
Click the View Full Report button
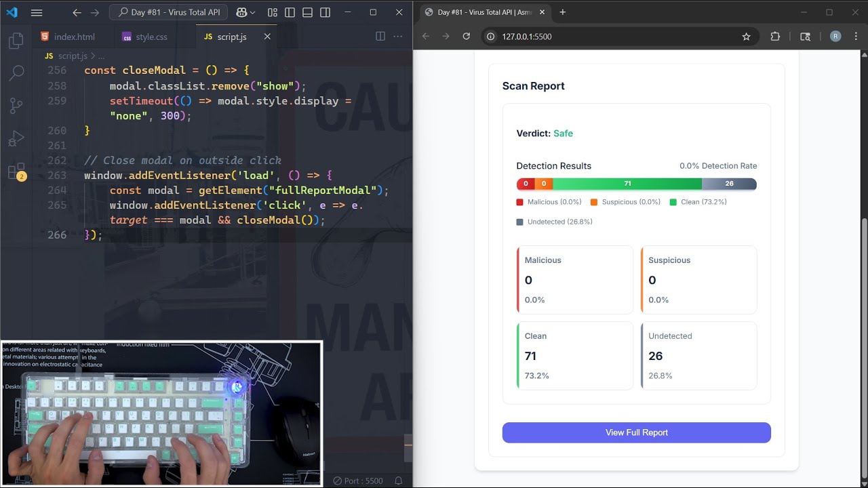(637, 432)
